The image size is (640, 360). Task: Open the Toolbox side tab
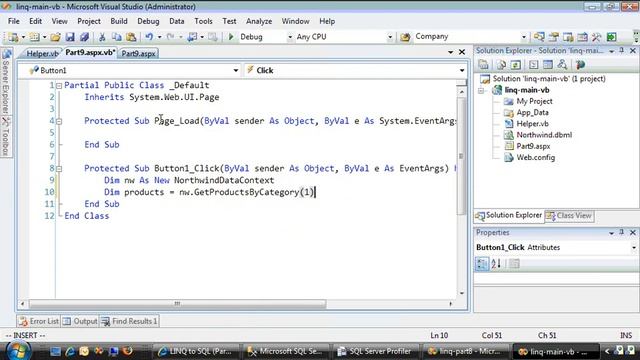(x=6, y=137)
